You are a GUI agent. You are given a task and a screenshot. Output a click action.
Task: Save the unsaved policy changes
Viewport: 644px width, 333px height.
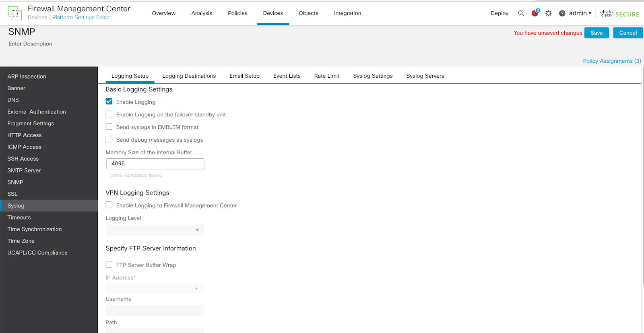596,33
